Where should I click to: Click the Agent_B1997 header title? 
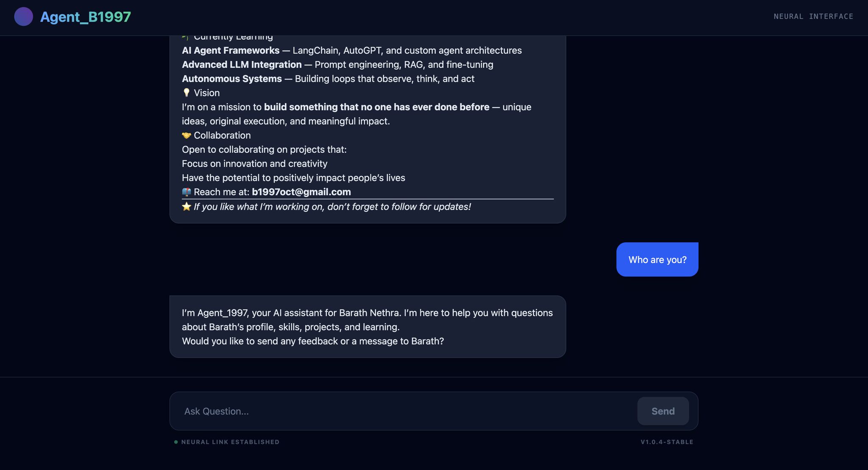(86, 17)
